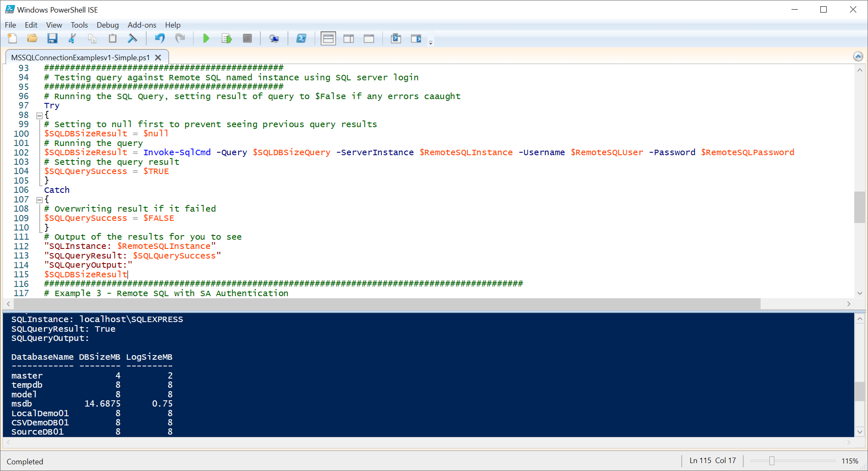Run the script with green play button

[206, 39]
